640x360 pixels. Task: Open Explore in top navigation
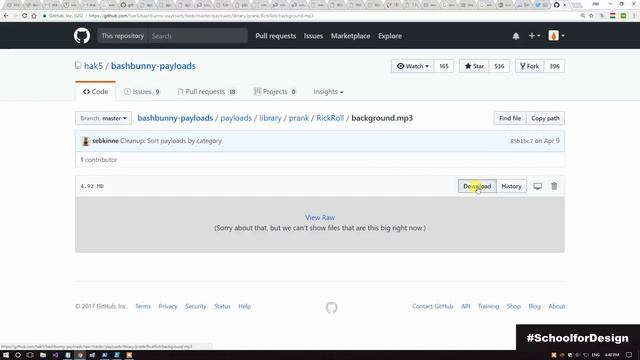389,36
